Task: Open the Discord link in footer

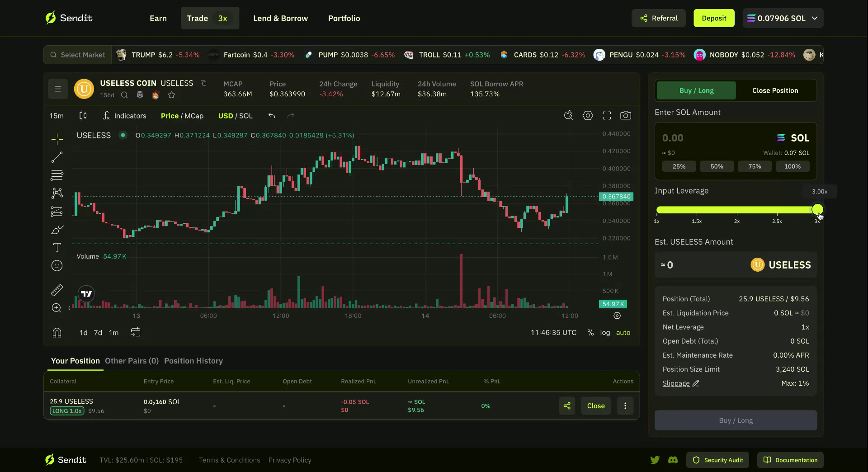Action: pos(673,460)
